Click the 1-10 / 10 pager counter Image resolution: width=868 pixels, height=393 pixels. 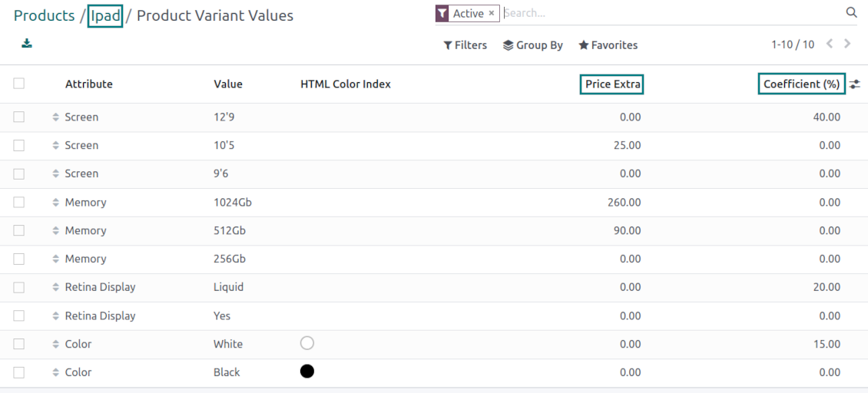(793, 45)
